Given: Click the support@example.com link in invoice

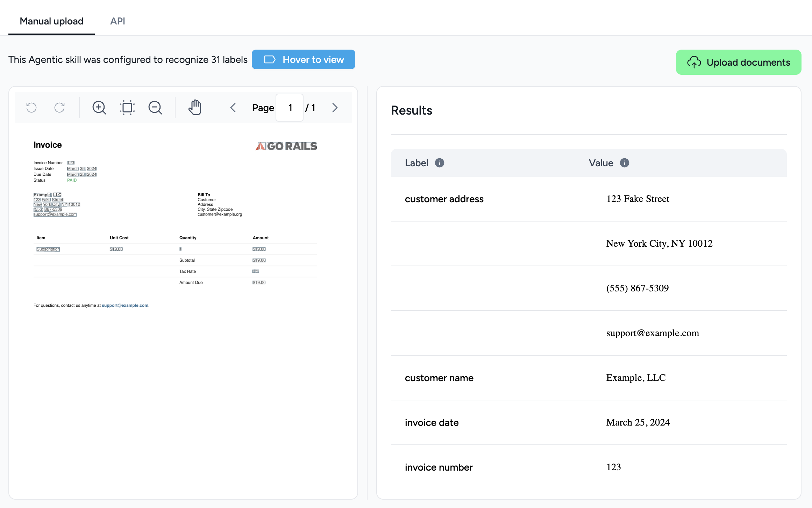Looking at the screenshot, I should (x=125, y=305).
